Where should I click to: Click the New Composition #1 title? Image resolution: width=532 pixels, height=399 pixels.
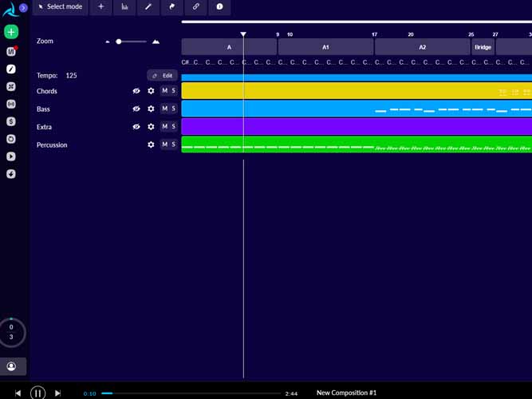[x=346, y=393]
